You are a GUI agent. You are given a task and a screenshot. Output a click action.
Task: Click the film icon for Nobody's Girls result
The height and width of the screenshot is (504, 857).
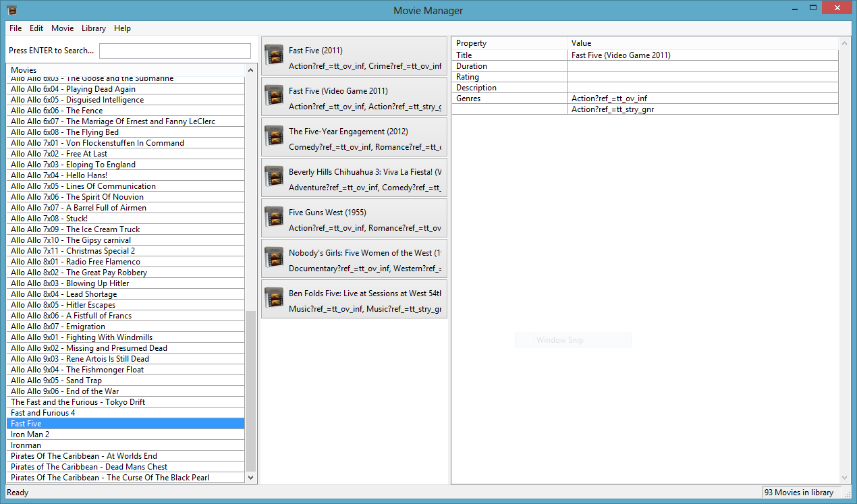274,258
